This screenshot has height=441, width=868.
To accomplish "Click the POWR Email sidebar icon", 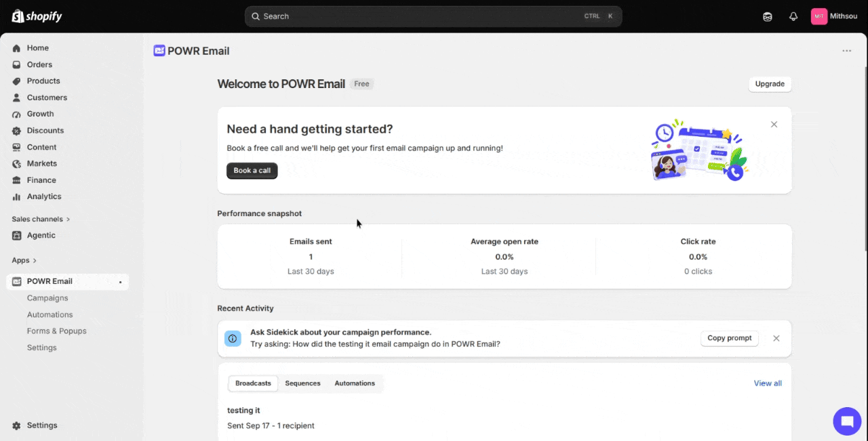I will point(16,281).
